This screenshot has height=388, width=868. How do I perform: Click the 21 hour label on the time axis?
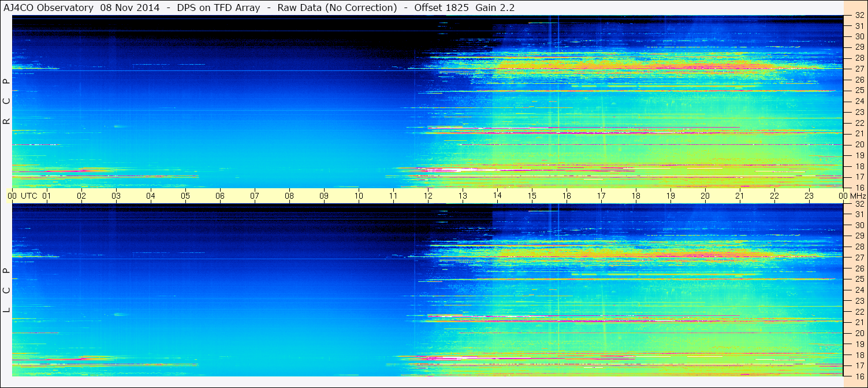(740, 196)
